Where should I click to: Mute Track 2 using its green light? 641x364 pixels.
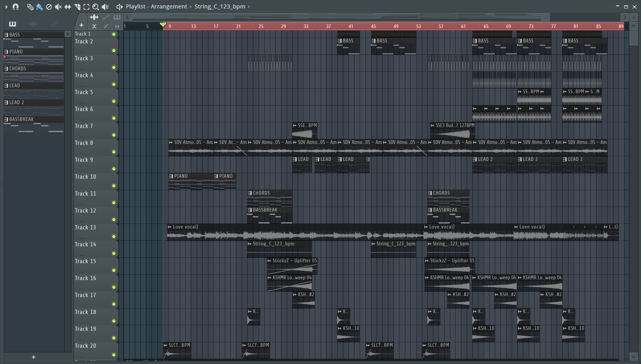coord(114,51)
